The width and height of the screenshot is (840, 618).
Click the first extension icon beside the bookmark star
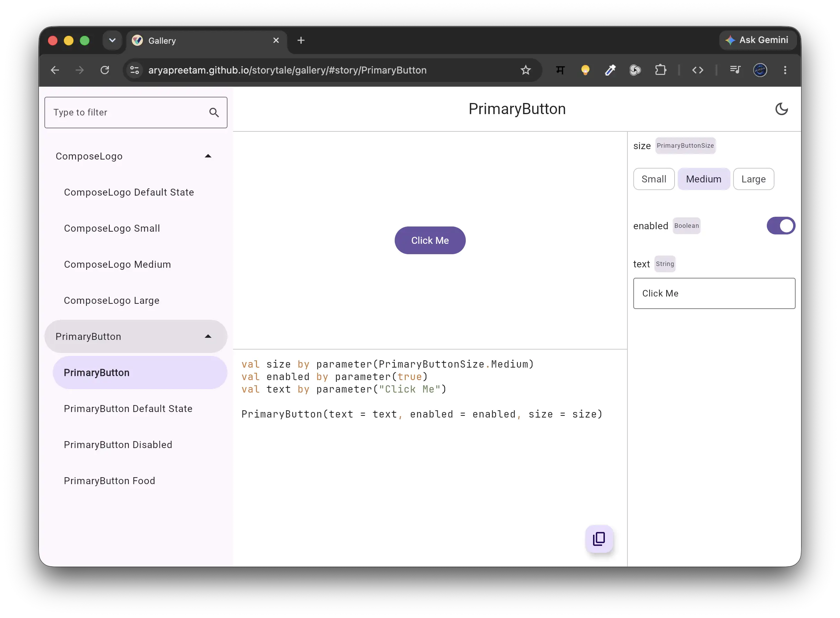click(x=560, y=70)
